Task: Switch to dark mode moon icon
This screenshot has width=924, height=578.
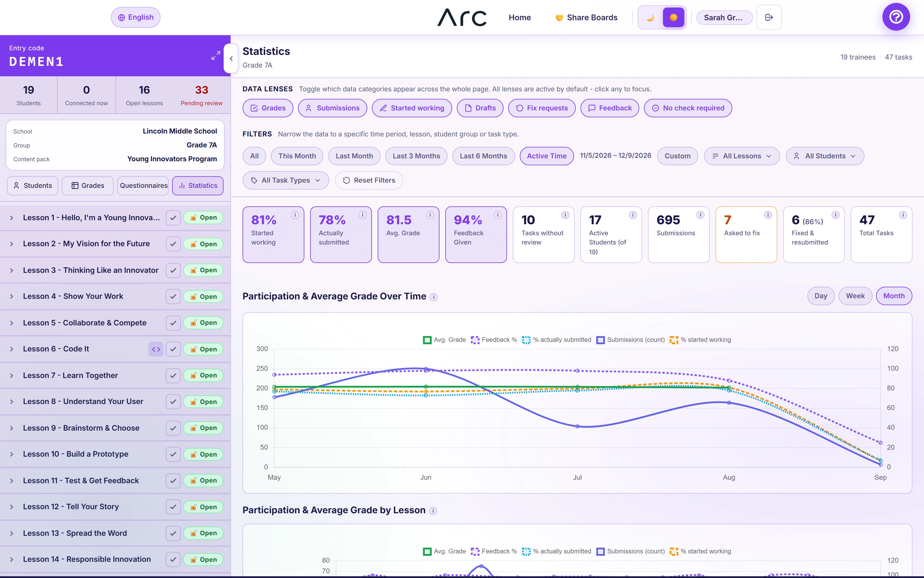Action: pos(651,17)
